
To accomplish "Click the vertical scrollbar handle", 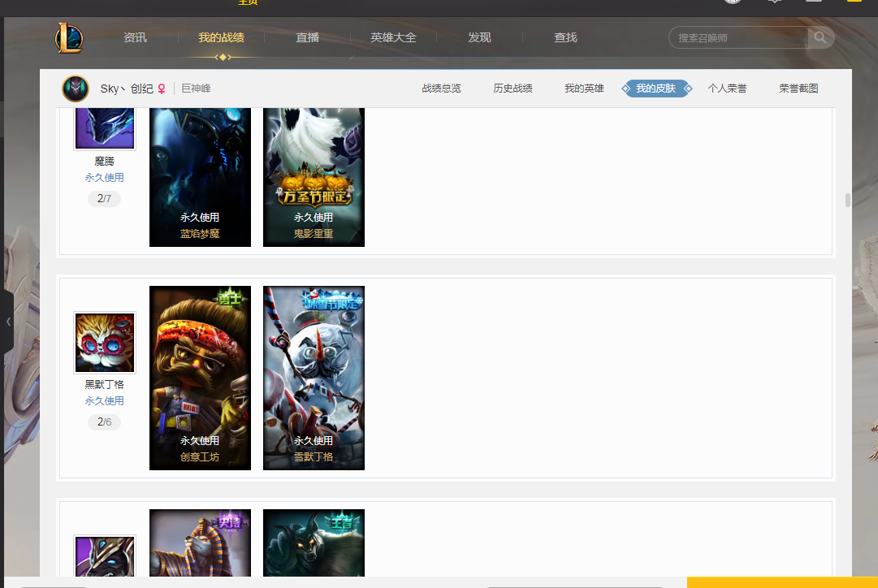I will pyautogui.click(x=848, y=200).
